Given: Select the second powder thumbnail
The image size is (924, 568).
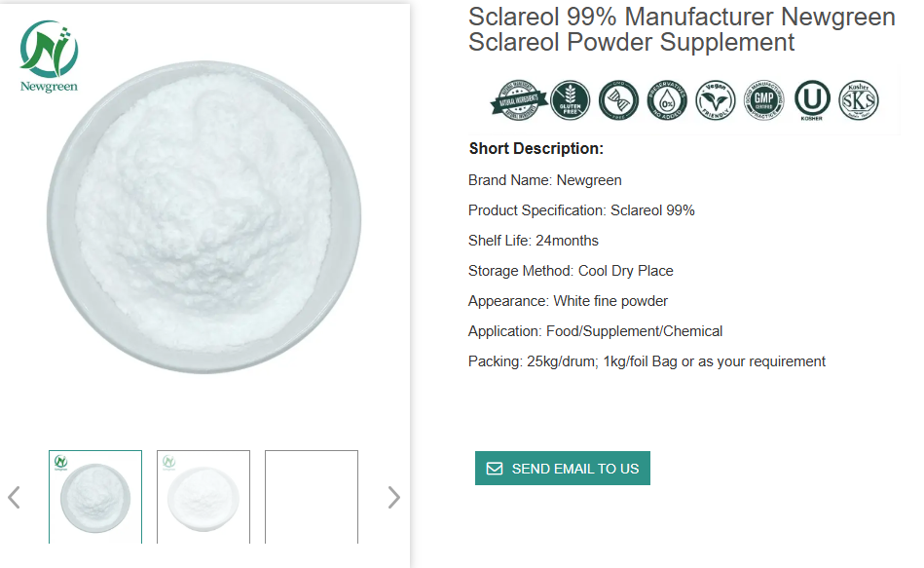Looking at the screenshot, I should 203,497.
